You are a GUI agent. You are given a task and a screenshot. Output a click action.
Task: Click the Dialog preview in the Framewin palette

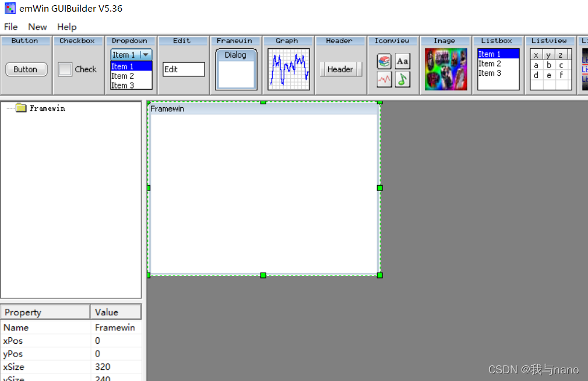pyautogui.click(x=235, y=54)
